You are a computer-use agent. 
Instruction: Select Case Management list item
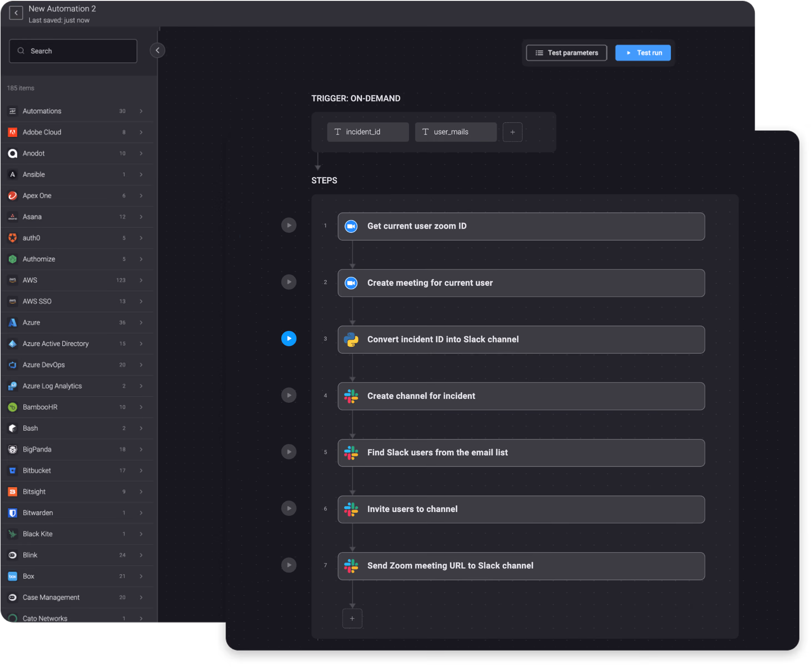click(x=77, y=598)
